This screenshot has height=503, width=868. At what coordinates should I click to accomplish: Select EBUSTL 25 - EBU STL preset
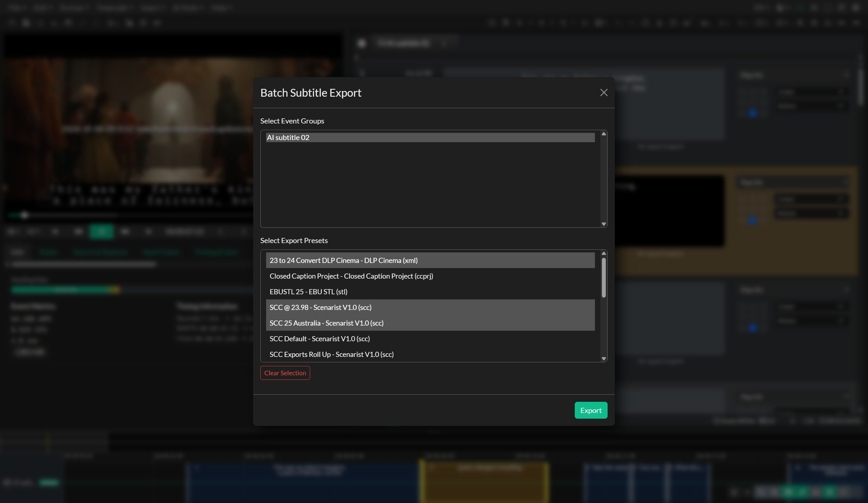tap(430, 292)
